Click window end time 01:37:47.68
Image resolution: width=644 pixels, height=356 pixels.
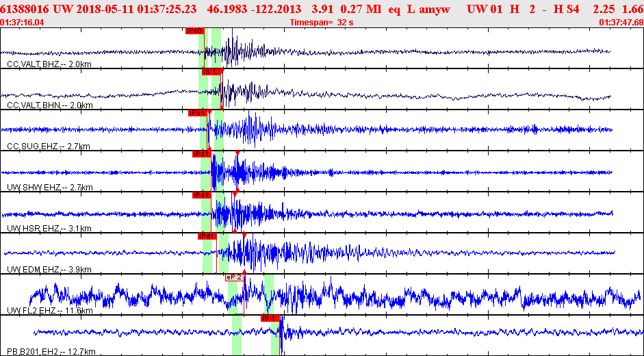pos(621,23)
